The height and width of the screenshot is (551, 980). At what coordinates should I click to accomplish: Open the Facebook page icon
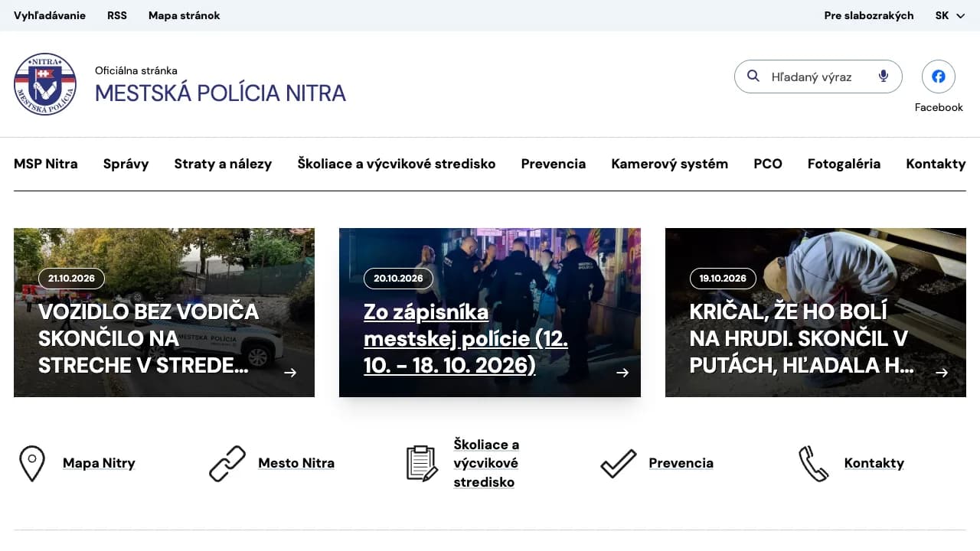(x=939, y=77)
